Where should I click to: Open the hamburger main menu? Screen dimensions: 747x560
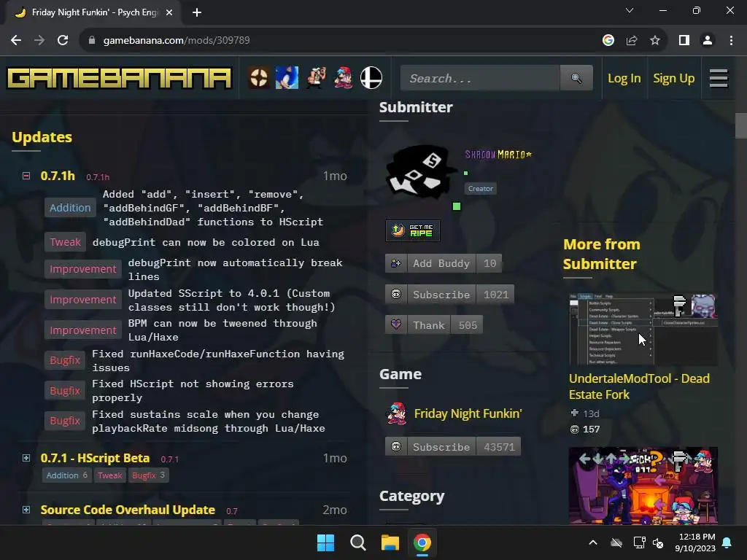(719, 78)
